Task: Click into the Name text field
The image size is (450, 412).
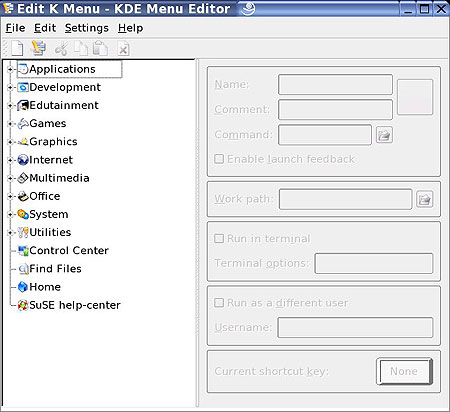Action: click(335, 85)
